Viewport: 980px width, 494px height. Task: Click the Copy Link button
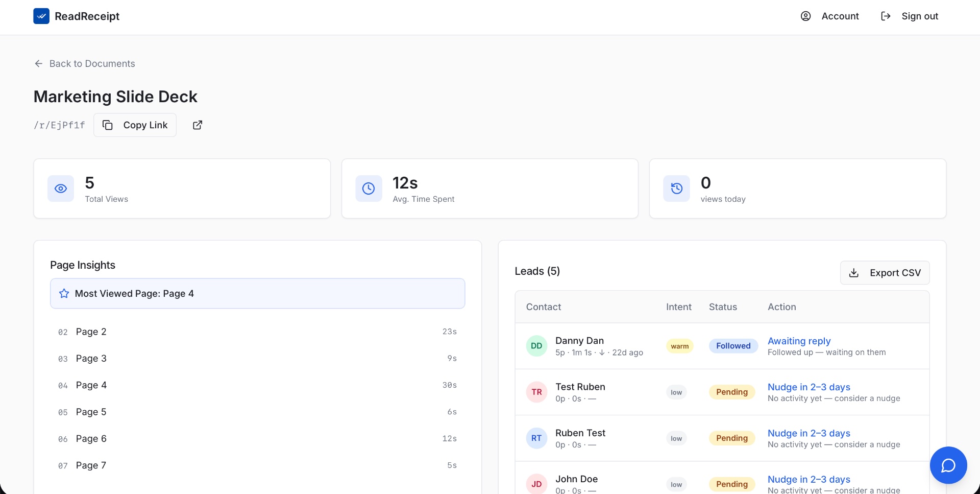pos(135,125)
